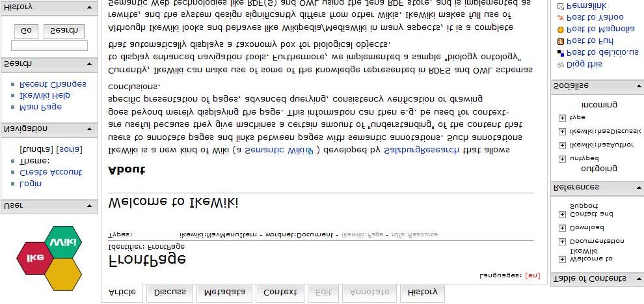Click the Post to Magnolia icon
This screenshot has height=304, width=644.
pos(561,29)
